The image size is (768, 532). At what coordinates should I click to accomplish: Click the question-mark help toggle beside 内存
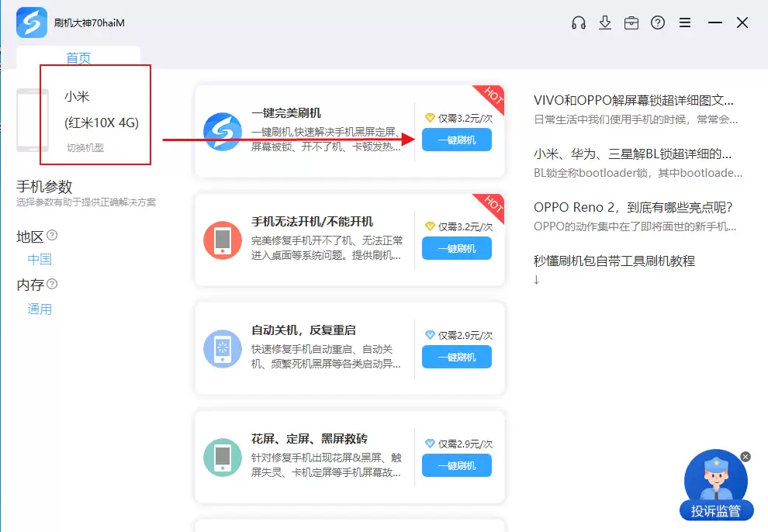51,285
